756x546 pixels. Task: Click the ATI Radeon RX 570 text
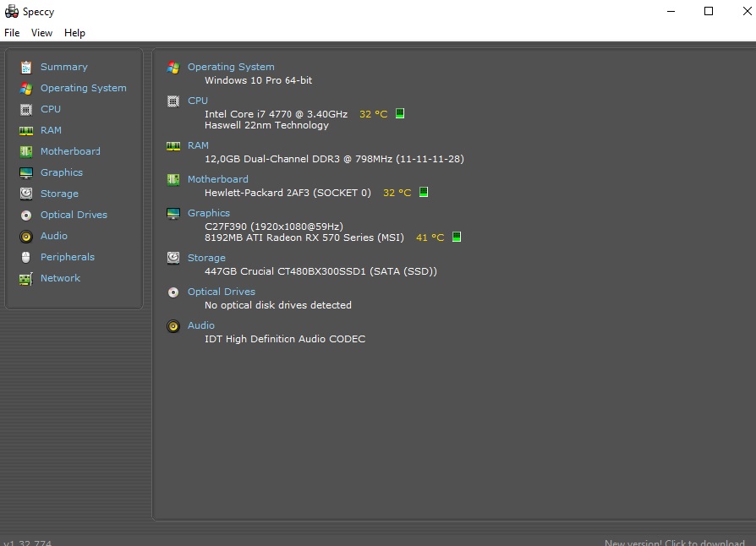(x=304, y=238)
